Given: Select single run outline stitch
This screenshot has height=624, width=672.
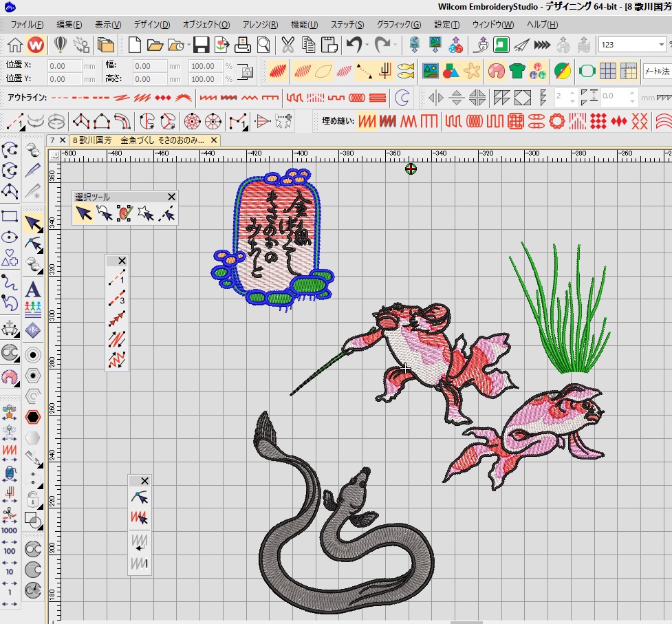Looking at the screenshot, I should [60, 98].
